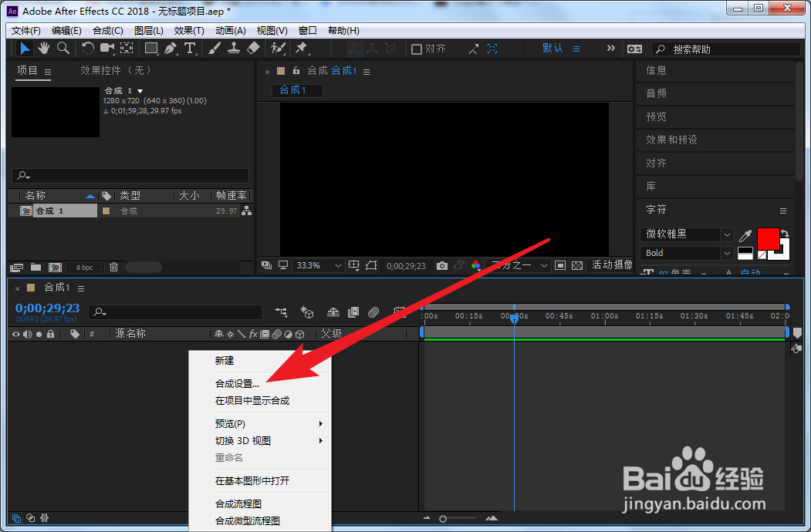Viewport: 811px width, 532px height.
Task: Click the Draft 3D icon in timeline
Action: (x=307, y=311)
